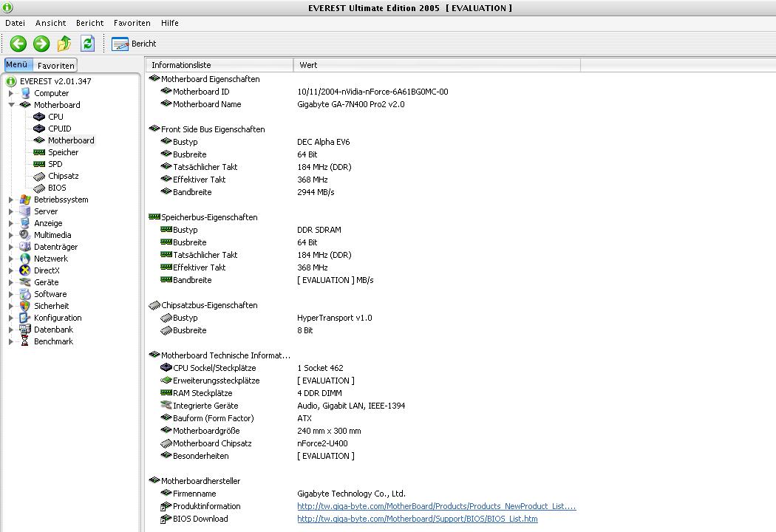The image size is (776, 532).
Task: Switch to the Favoriten tab in the sidebar
Action: point(55,65)
